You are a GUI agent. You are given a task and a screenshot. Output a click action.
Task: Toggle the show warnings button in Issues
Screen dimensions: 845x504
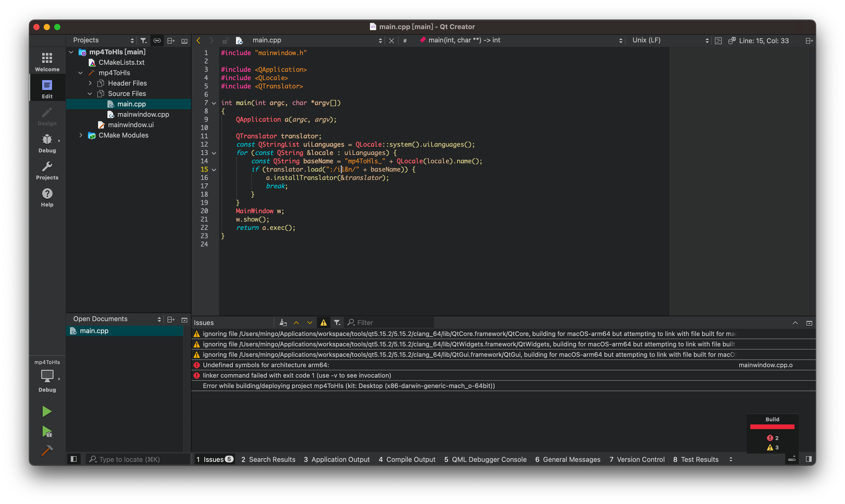coord(323,323)
